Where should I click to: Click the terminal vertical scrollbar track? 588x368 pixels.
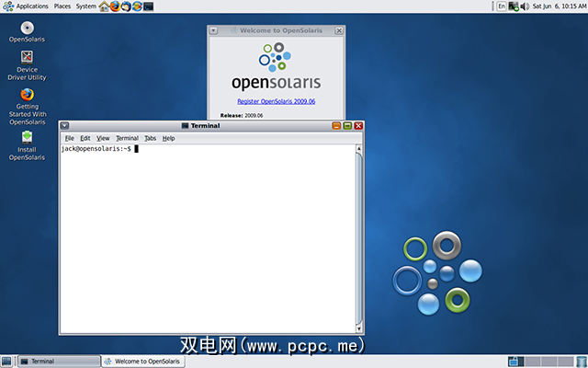359,238
